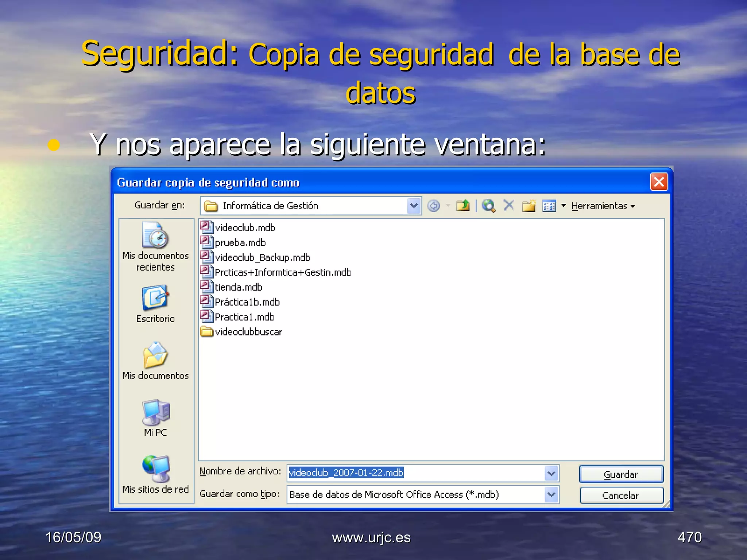Click the Access file type text
Viewport: 747px width, 560px height.
(394, 495)
